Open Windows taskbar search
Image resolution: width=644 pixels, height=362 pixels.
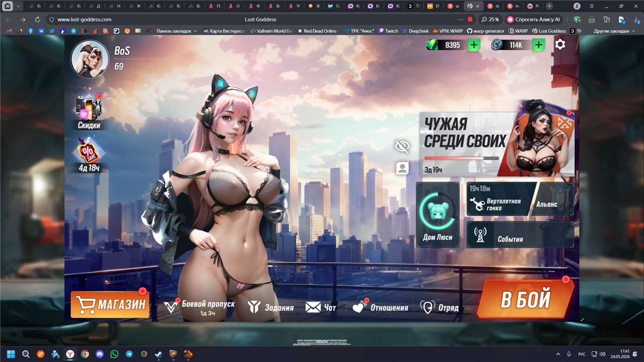click(26, 354)
